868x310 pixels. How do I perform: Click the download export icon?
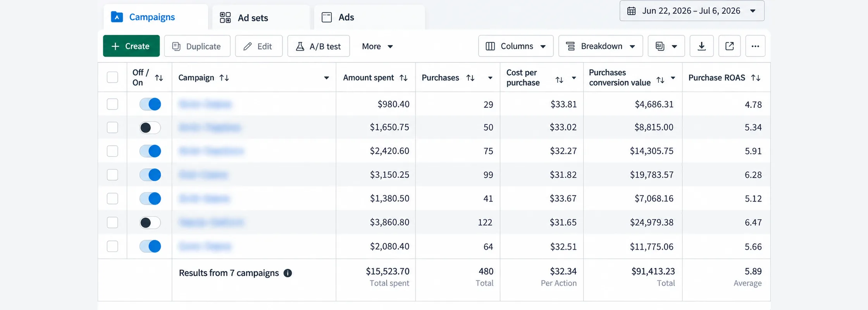701,46
